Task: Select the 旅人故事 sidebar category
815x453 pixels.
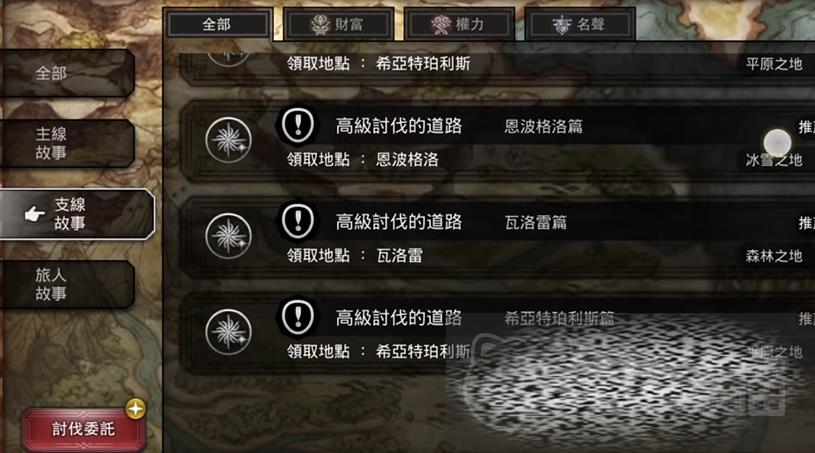Action: point(67,284)
